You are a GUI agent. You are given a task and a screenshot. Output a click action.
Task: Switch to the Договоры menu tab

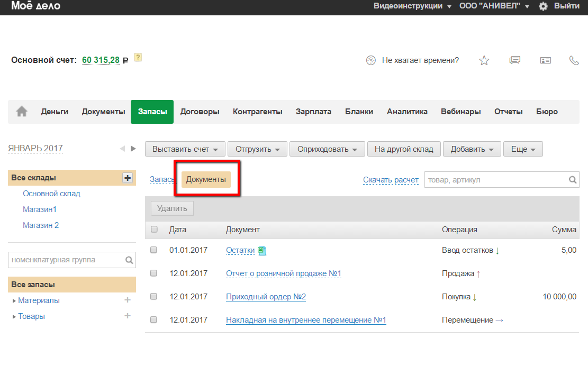[200, 112]
